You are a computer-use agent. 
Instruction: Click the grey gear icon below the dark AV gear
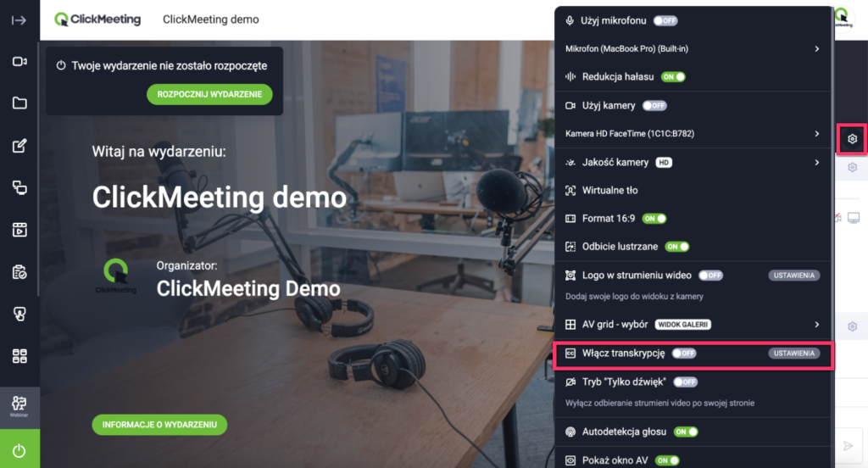[853, 167]
